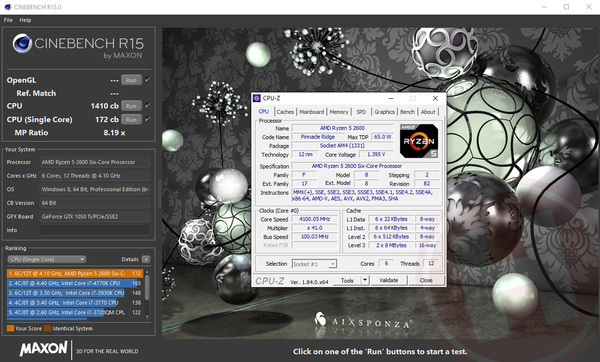Click the Package Socket AM4 (1331) value

click(342, 146)
